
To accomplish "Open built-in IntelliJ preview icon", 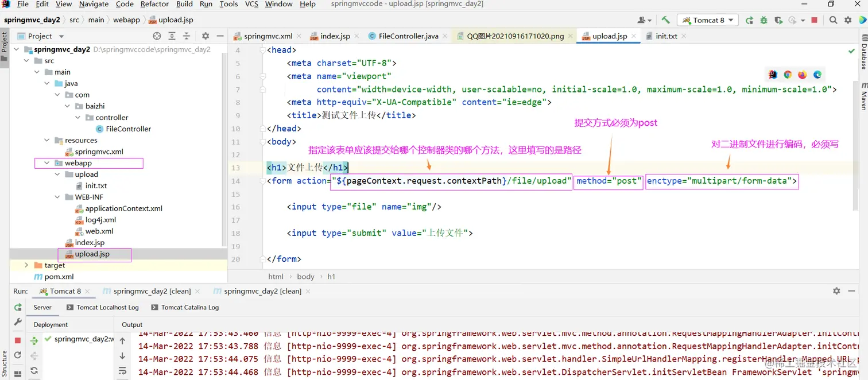I will (x=773, y=75).
